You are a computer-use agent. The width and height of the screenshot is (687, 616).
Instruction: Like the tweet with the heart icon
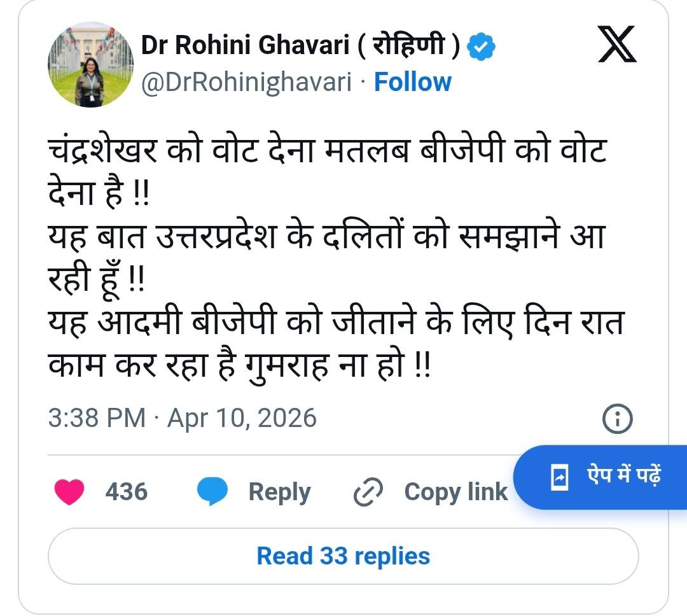pos(69,491)
